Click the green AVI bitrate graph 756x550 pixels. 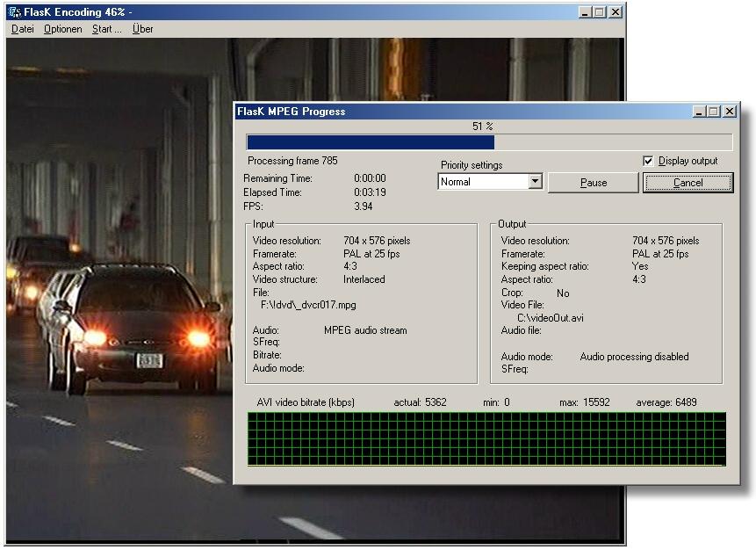click(486, 439)
